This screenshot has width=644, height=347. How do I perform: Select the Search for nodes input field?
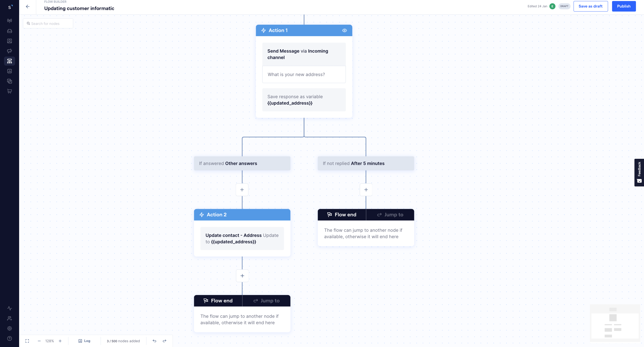(48, 24)
